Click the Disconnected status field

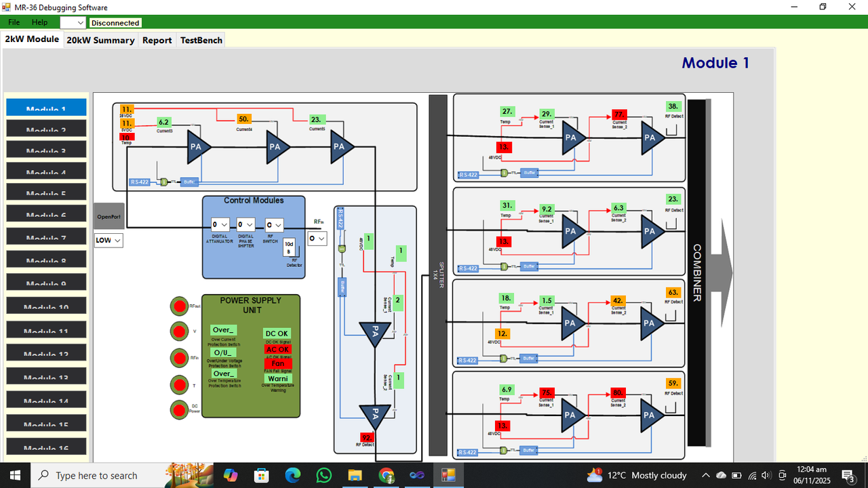115,22
